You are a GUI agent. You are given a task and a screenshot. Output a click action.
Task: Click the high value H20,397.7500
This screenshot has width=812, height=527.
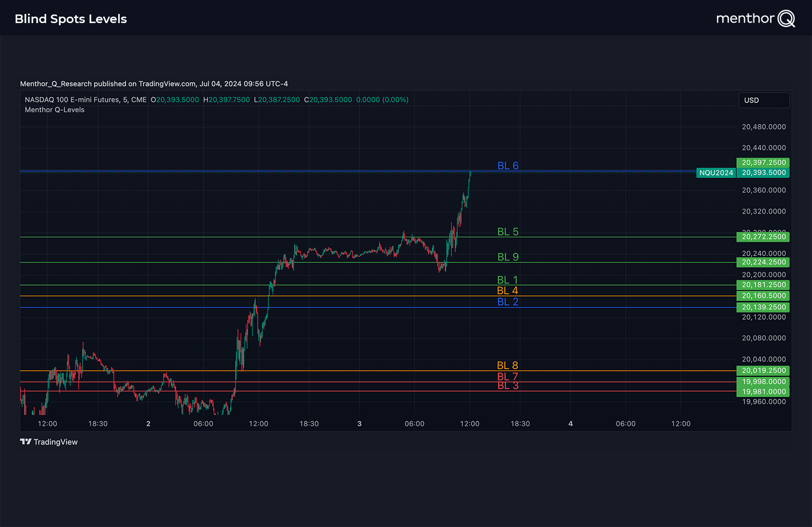(x=227, y=100)
